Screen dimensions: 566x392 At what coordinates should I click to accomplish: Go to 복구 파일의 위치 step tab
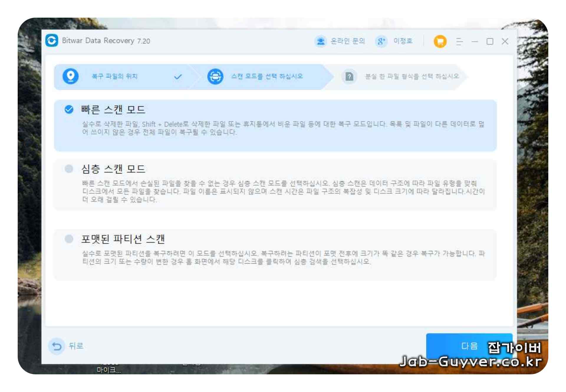click(x=115, y=77)
